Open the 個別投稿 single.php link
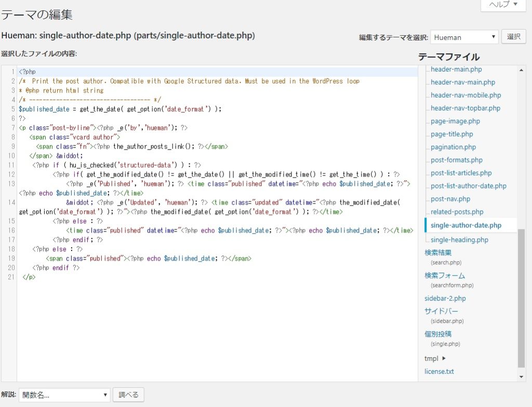Image resolution: width=532 pixels, height=407 pixels. 438,334
